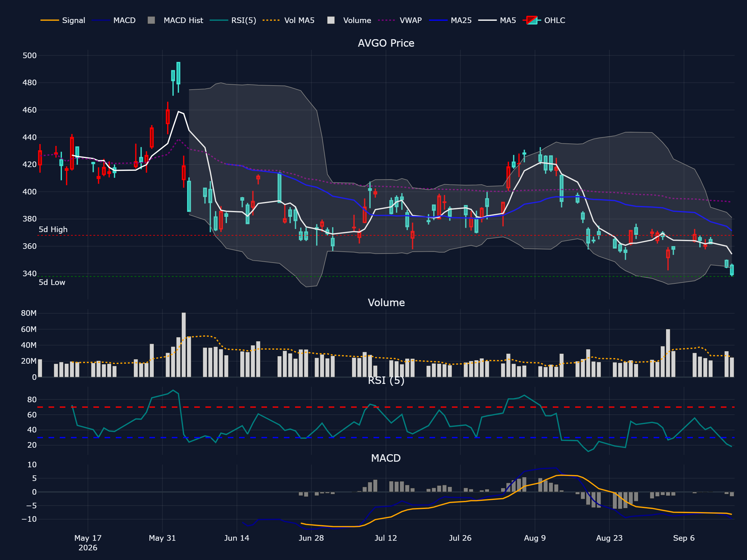The height and width of the screenshot is (560, 747).
Task: Toggle the MA5 legend entry
Action: 497,20
